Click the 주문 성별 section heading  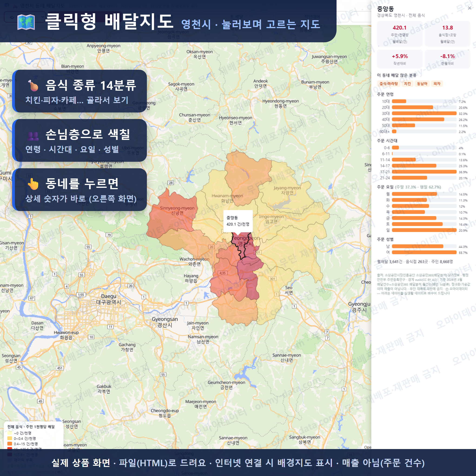tap(385, 239)
